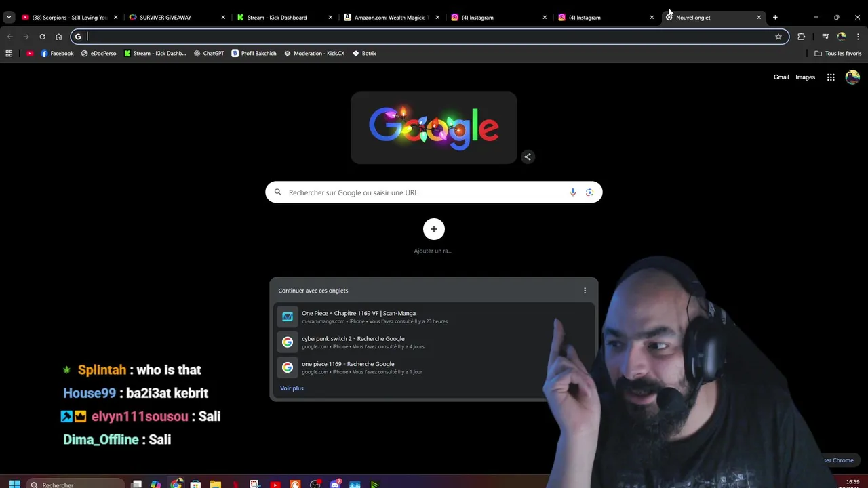Open Copilot from the taskbar

(156, 484)
